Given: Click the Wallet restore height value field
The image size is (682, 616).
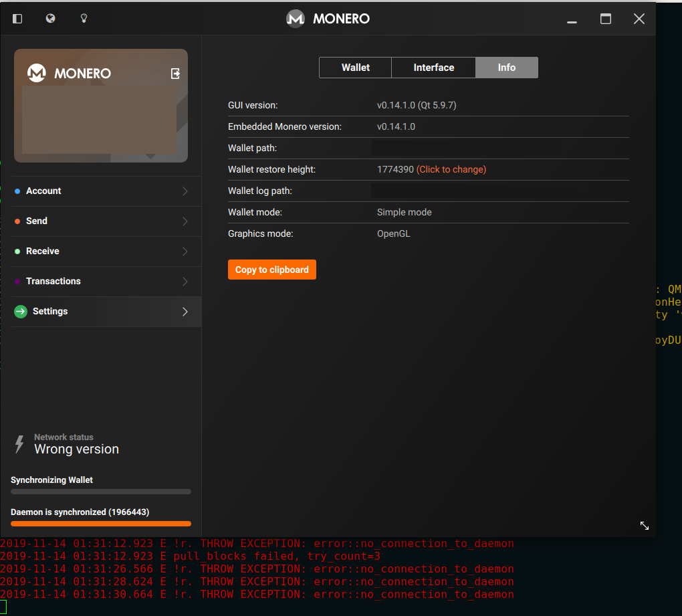Looking at the screenshot, I should [394, 169].
